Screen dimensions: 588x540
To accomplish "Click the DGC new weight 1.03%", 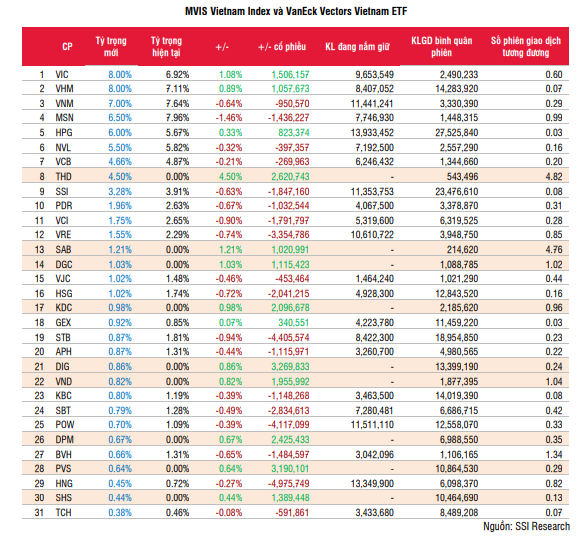I will click(120, 265).
